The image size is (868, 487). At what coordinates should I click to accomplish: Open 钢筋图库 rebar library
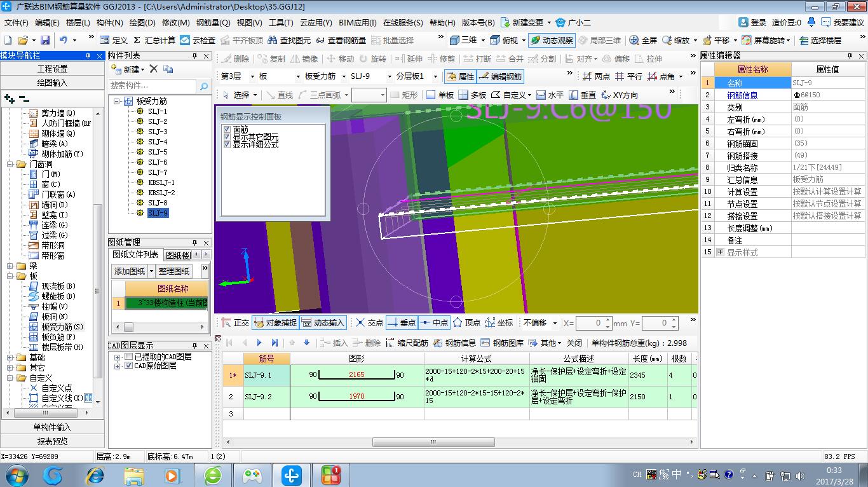click(x=502, y=343)
